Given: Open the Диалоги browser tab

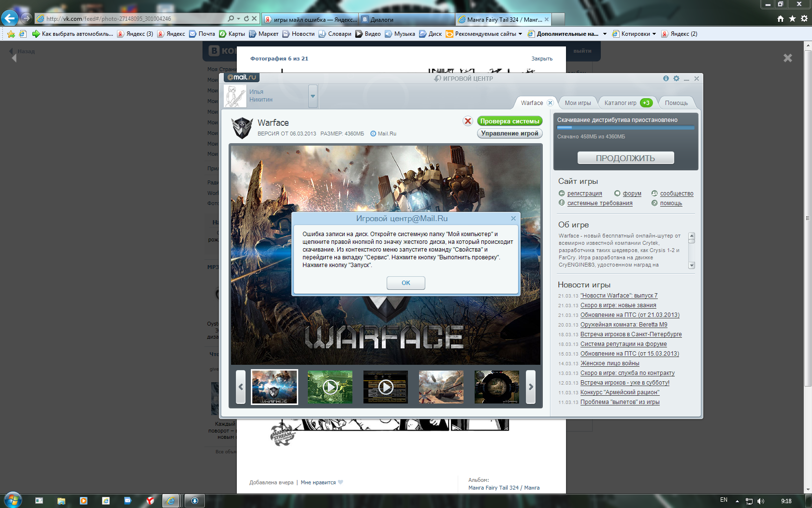Looking at the screenshot, I should (x=406, y=20).
